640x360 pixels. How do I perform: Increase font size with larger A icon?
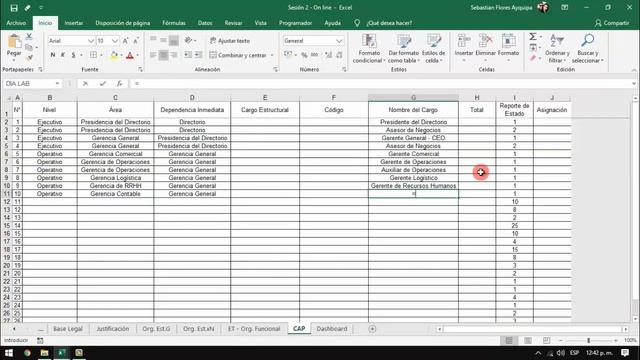coord(126,41)
